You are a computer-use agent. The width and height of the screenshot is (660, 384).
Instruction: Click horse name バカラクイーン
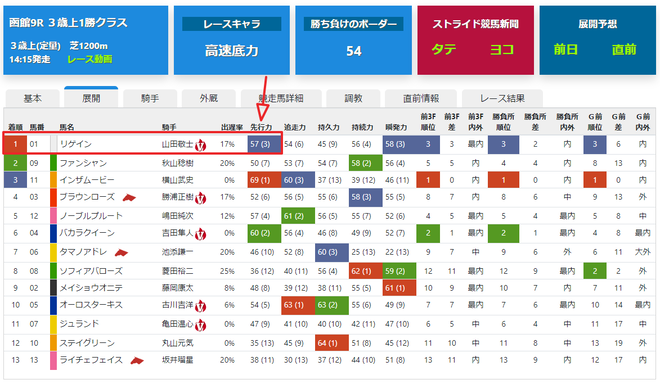click(x=87, y=233)
